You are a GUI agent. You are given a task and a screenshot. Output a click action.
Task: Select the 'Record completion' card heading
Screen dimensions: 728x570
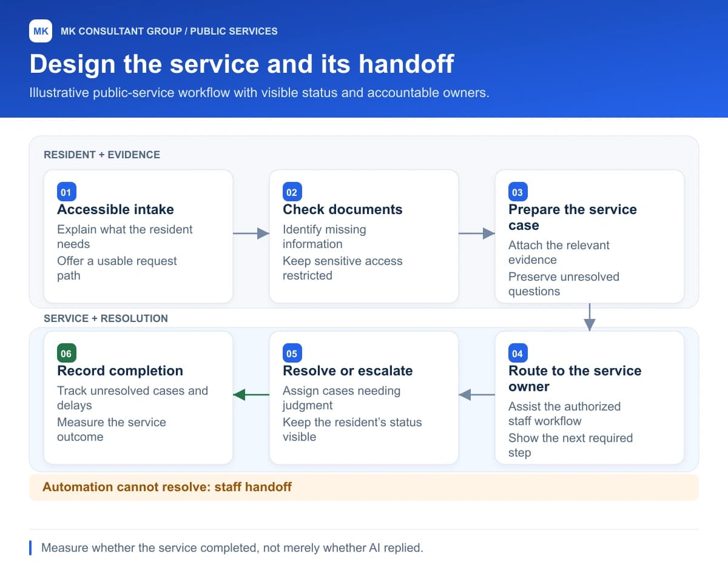pyautogui.click(x=120, y=371)
